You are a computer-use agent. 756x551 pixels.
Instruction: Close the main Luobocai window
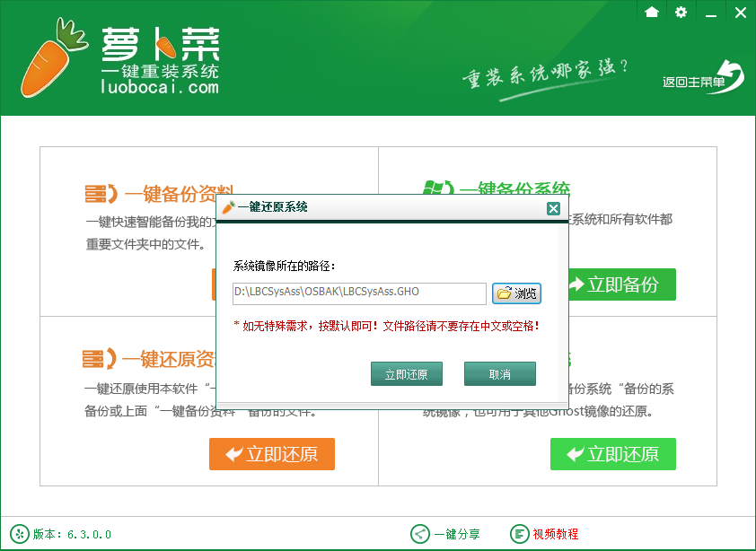tap(741, 13)
